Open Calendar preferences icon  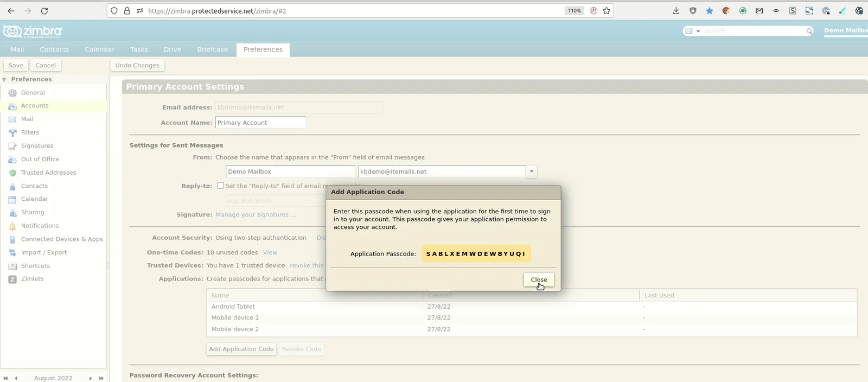[12, 199]
